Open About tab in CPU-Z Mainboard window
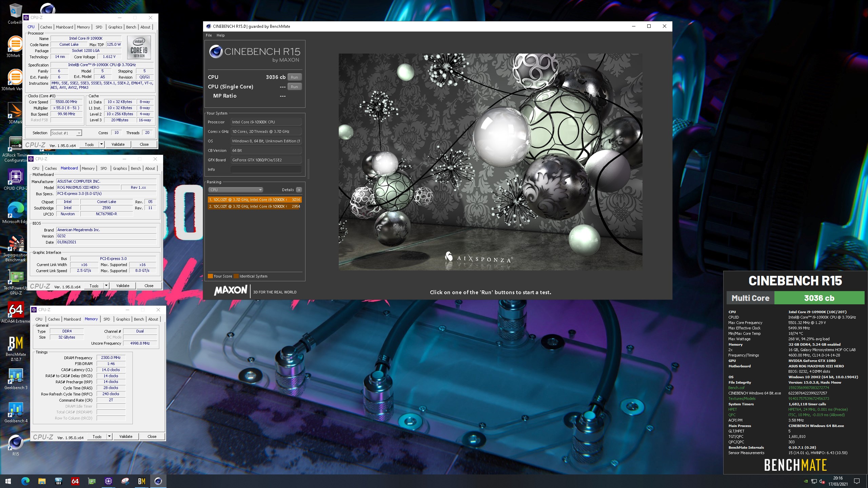The height and width of the screenshot is (488, 868). click(150, 168)
